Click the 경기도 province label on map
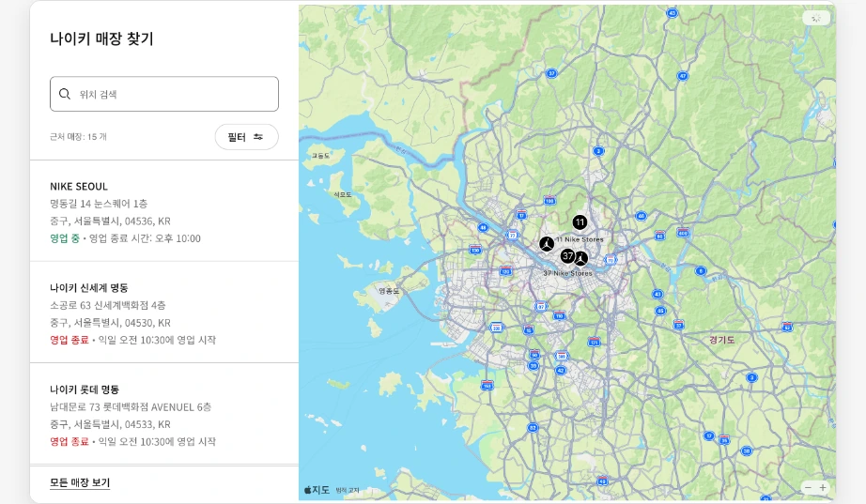866x504 pixels. tap(722, 340)
